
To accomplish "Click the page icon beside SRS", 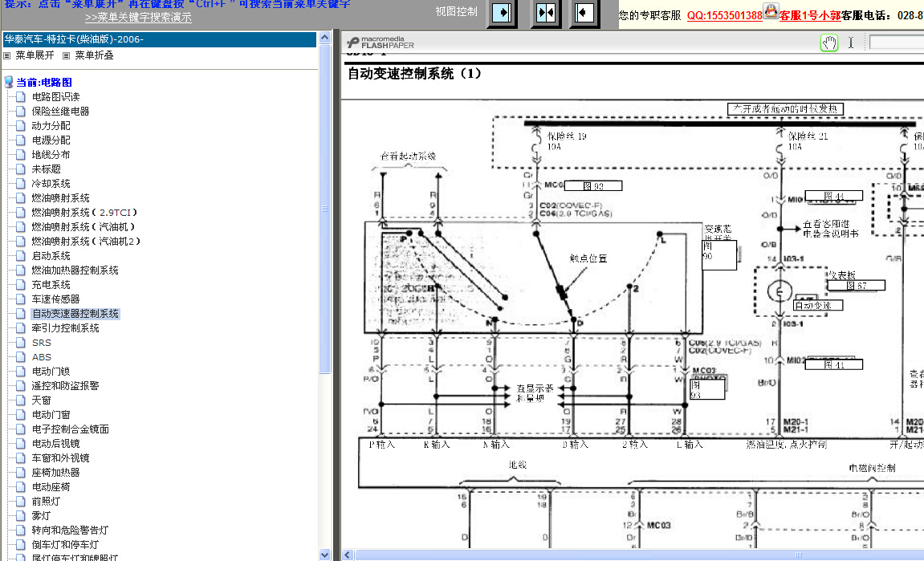I will click(x=21, y=343).
